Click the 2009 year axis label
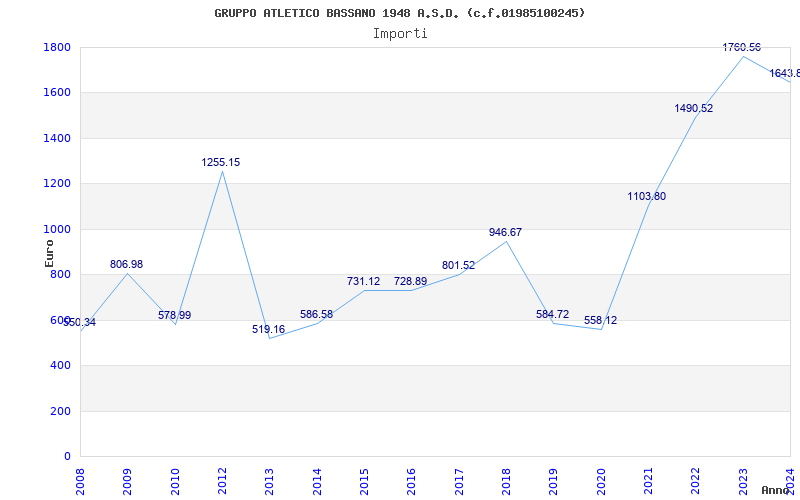The height and width of the screenshot is (500, 800). (x=127, y=482)
